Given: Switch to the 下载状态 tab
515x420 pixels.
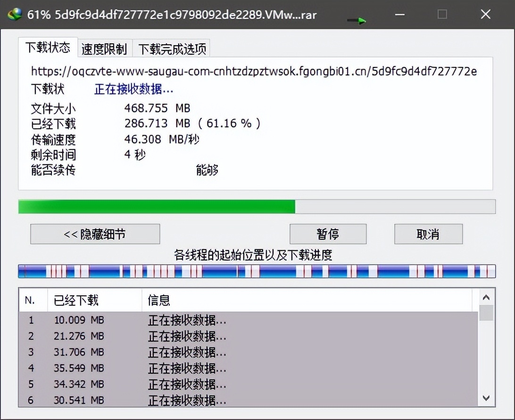Looking at the screenshot, I should coord(48,47).
